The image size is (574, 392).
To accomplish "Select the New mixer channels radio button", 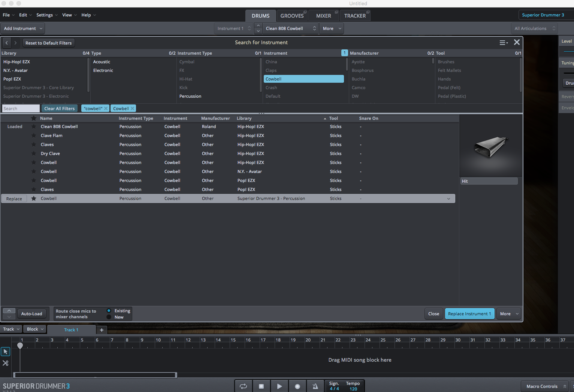I will (109, 317).
